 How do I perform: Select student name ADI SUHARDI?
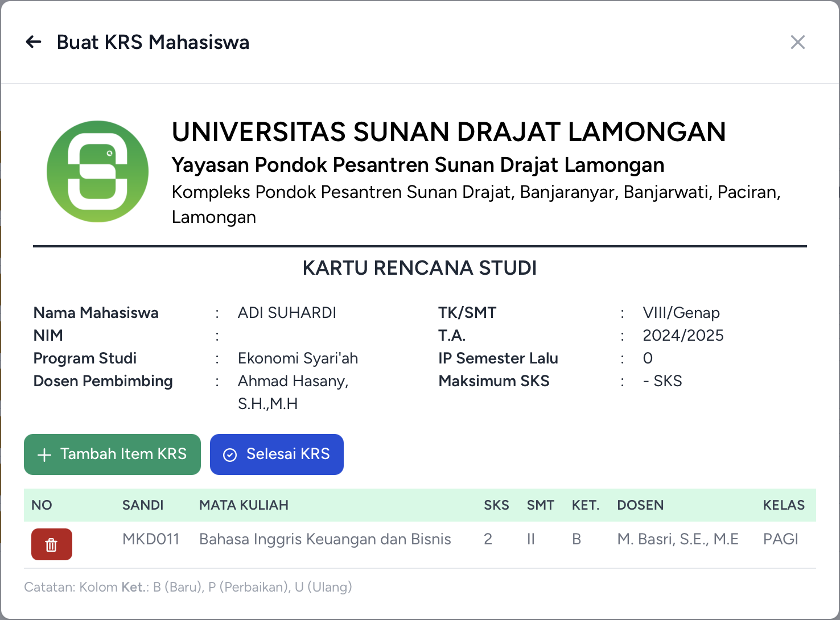[x=287, y=313]
